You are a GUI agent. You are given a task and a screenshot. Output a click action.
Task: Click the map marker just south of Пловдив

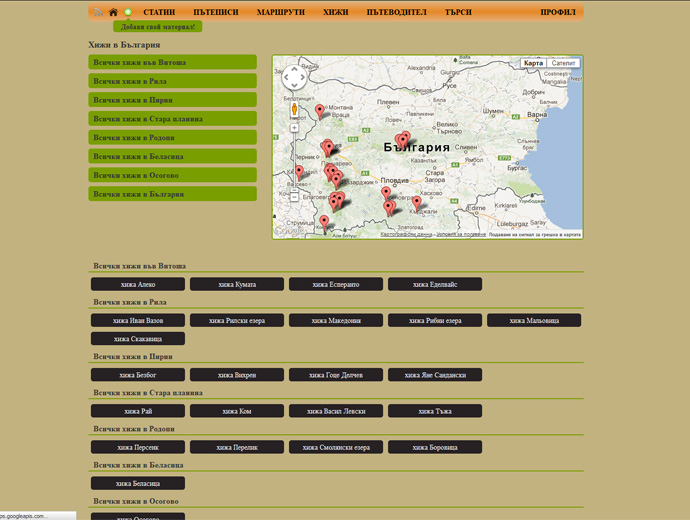tap(386, 193)
